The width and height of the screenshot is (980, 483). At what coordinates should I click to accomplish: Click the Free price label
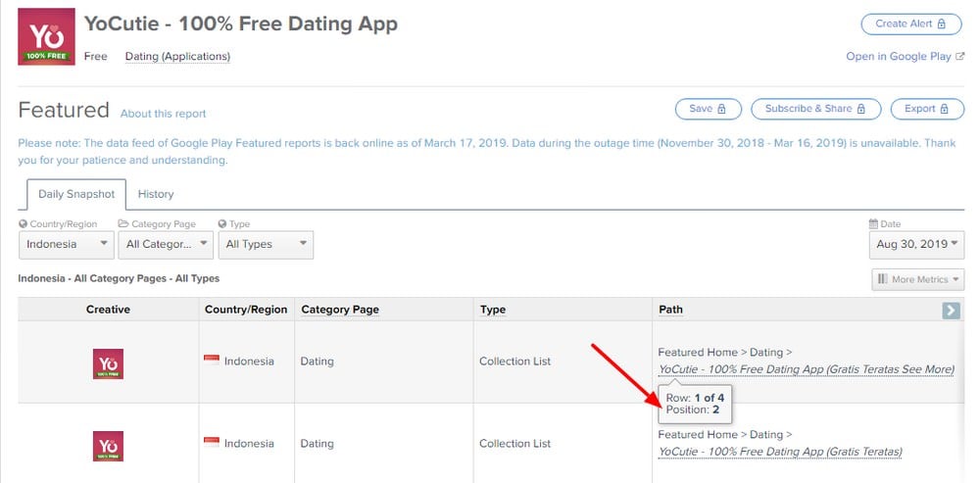(x=96, y=56)
